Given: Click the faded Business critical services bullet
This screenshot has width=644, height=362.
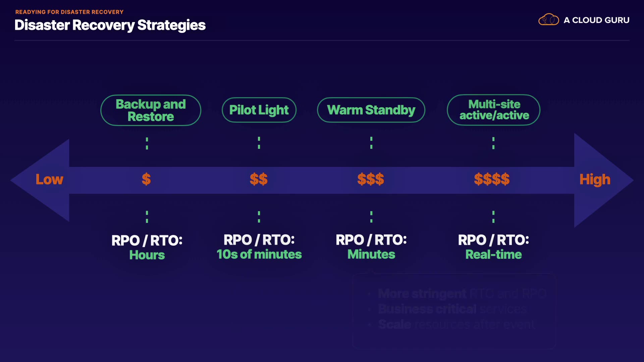Looking at the screenshot, I should (x=452, y=309).
